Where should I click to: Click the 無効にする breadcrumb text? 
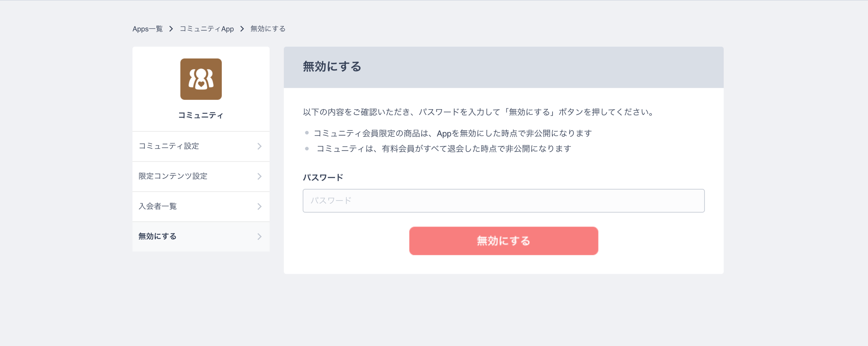268,29
